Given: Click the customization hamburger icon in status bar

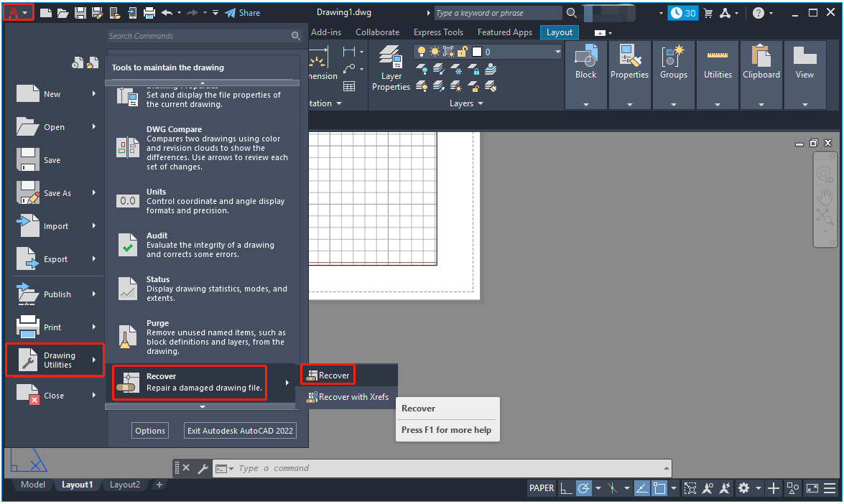Looking at the screenshot, I should [830, 488].
